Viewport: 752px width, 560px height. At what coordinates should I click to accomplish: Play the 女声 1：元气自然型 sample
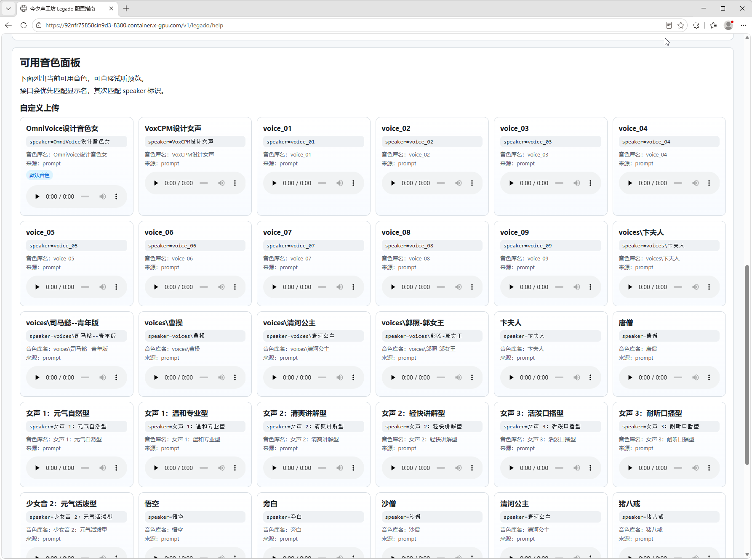tap(37, 468)
